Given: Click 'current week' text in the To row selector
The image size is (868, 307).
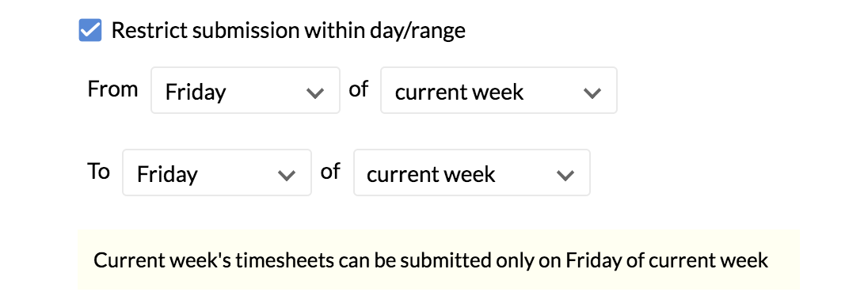Looking at the screenshot, I should [431, 174].
